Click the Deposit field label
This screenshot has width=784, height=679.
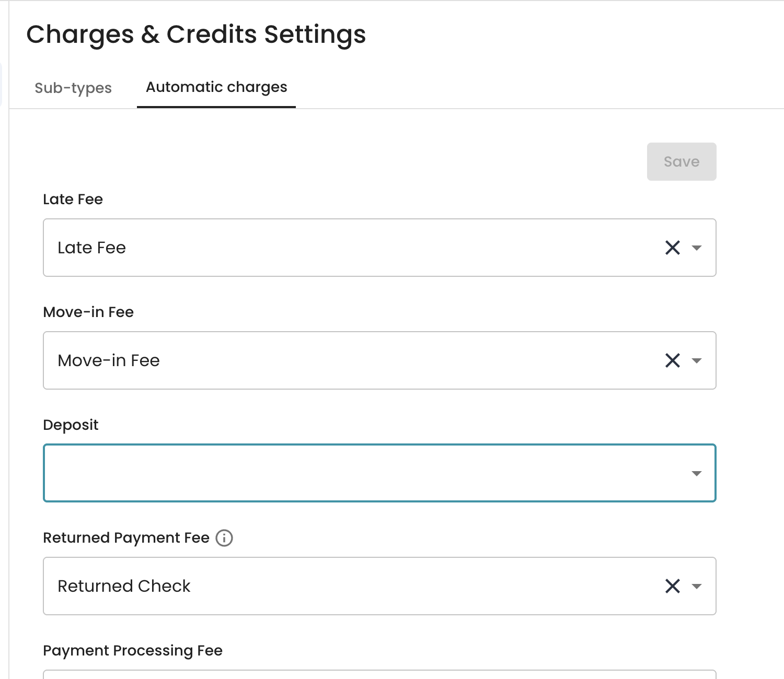(71, 425)
